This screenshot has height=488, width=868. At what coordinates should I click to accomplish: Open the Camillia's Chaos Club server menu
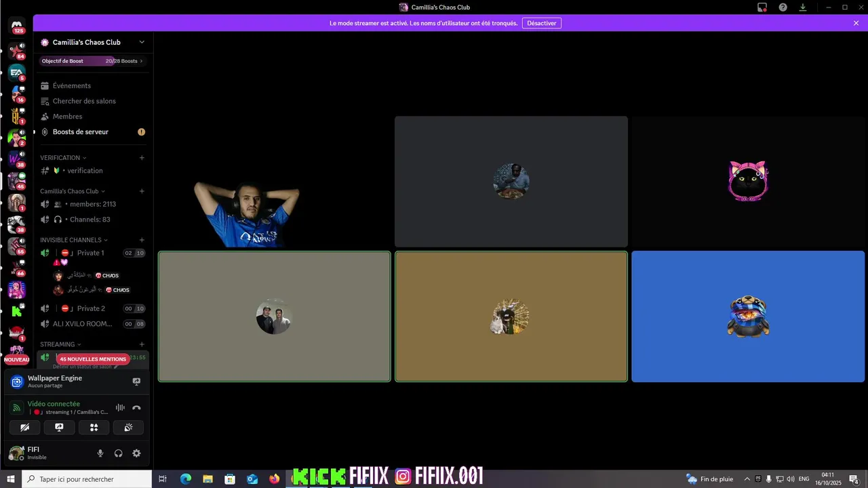(93, 42)
